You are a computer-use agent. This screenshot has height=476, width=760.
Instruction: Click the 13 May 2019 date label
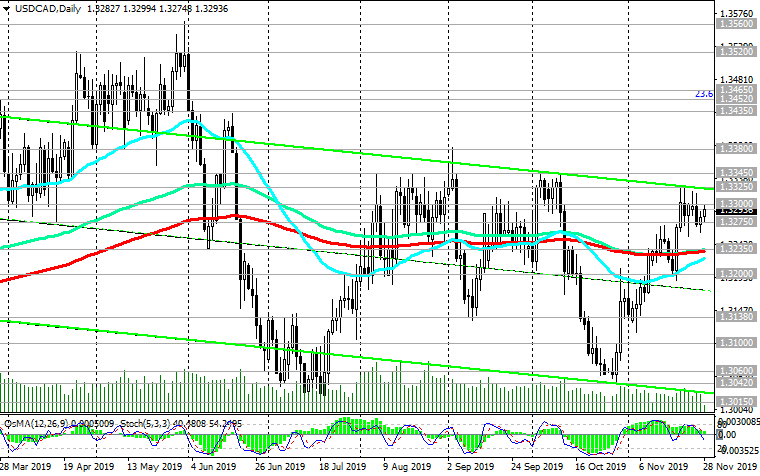click(155, 467)
